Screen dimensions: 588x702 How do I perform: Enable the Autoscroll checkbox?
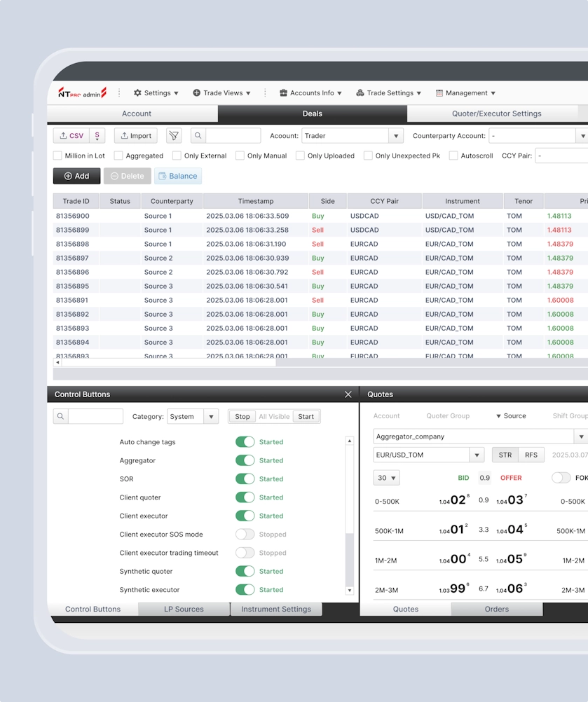click(x=453, y=156)
